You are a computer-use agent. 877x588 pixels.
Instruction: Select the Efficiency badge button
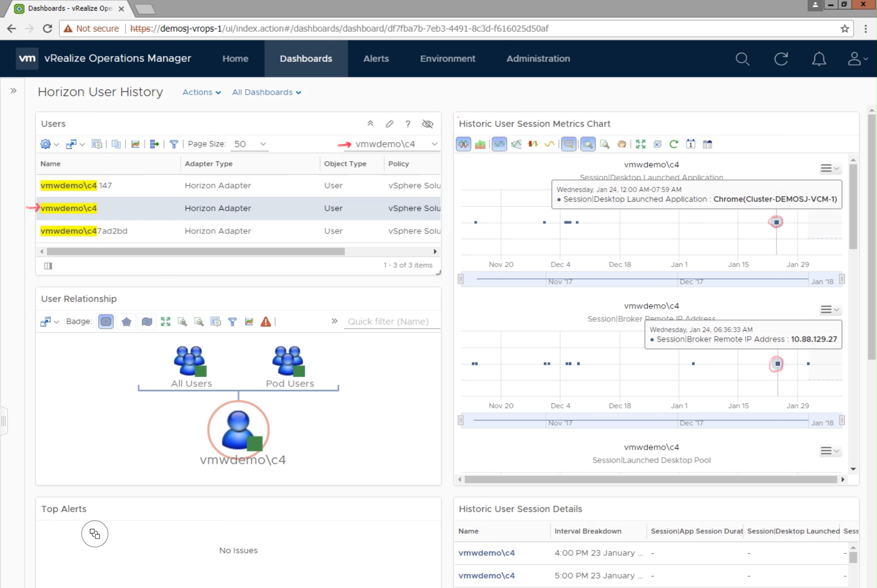[147, 321]
